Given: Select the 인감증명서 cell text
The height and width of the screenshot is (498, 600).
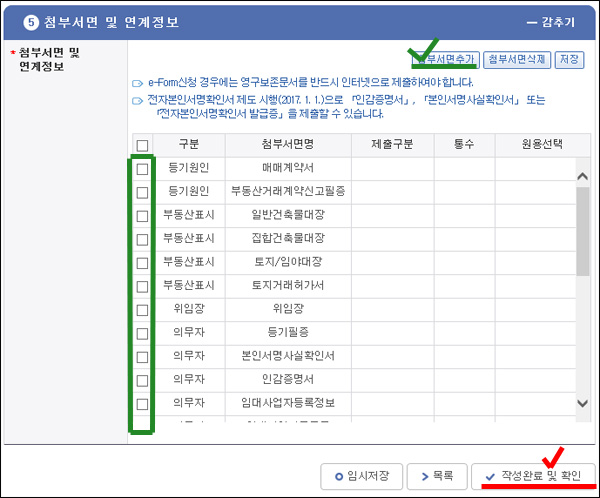Looking at the screenshot, I should pos(288,379).
